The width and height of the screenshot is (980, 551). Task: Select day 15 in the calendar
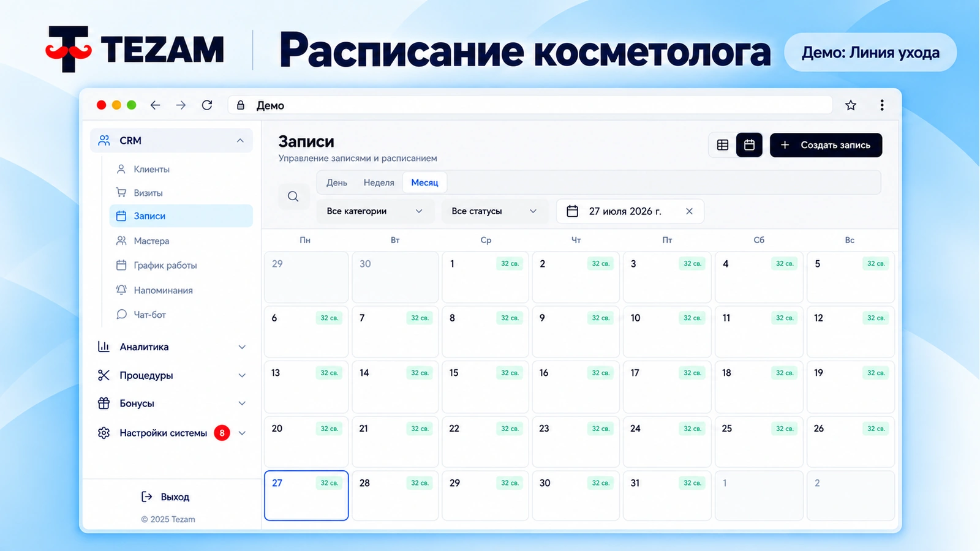[x=485, y=386]
